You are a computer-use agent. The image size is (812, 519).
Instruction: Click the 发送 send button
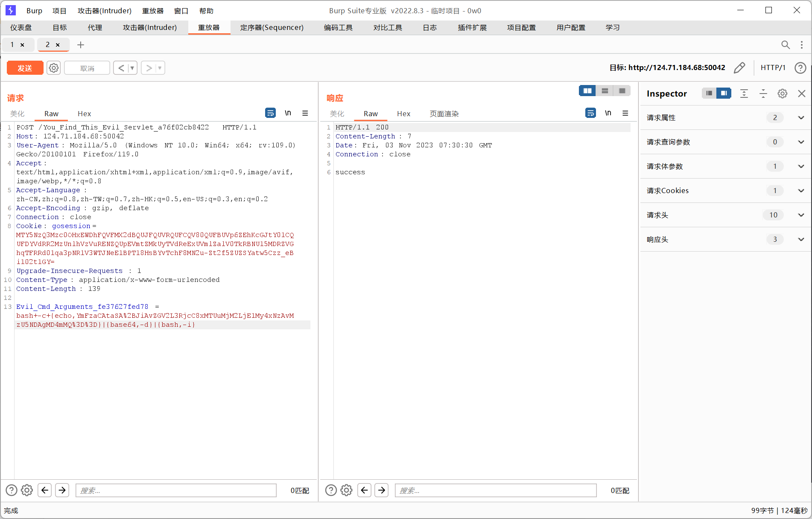click(25, 68)
